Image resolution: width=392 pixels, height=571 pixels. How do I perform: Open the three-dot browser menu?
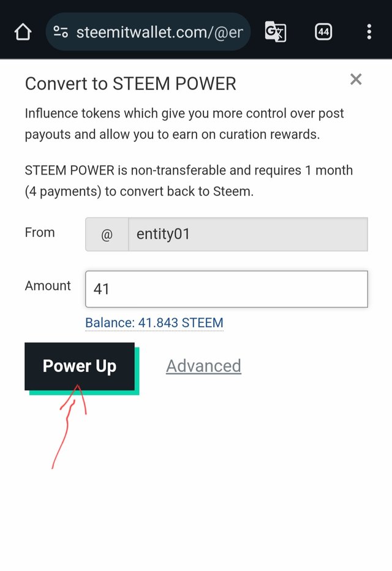click(x=369, y=32)
